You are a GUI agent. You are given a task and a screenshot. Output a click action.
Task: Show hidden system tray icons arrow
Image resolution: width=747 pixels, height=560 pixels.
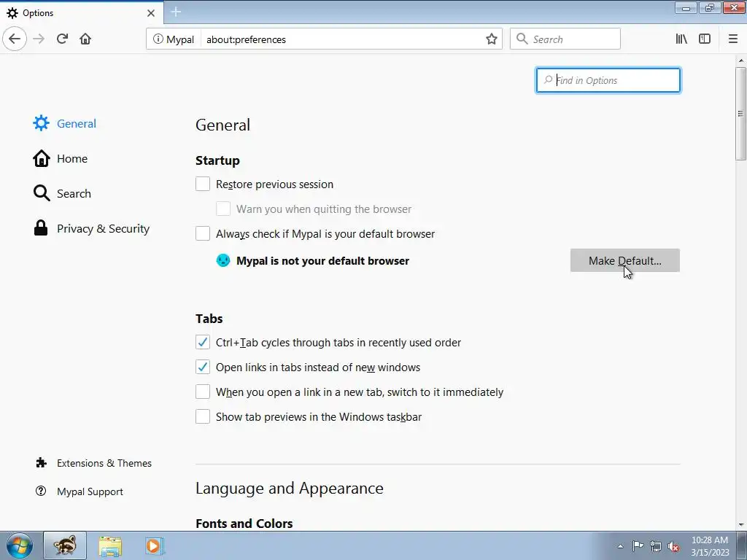pyautogui.click(x=620, y=546)
